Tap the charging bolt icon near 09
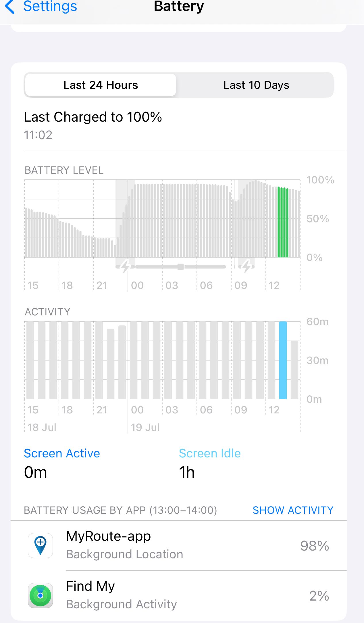Screen dimensions: 364x623 point(247,266)
